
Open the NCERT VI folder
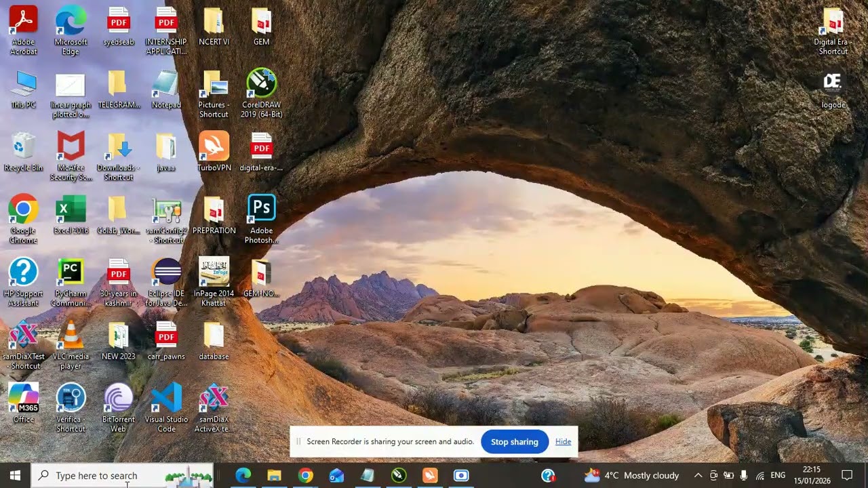214,27
